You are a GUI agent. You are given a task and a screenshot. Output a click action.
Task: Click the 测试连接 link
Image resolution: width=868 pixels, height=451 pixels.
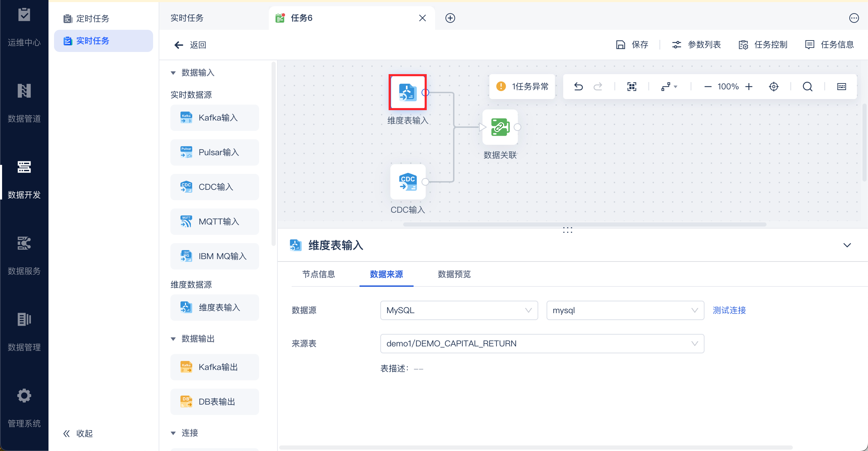[x=729, y=310]
